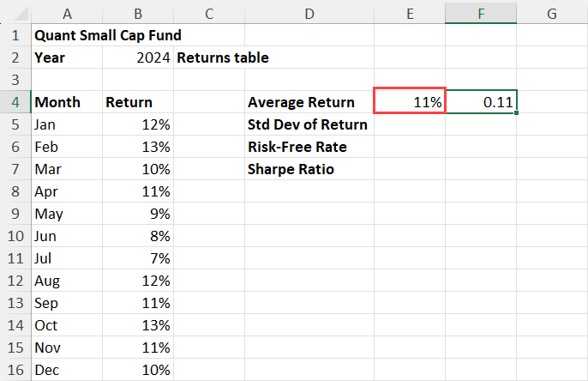Select Mar's return value 10%
Viewport: 588px width, 381px height.
[138, 169]
